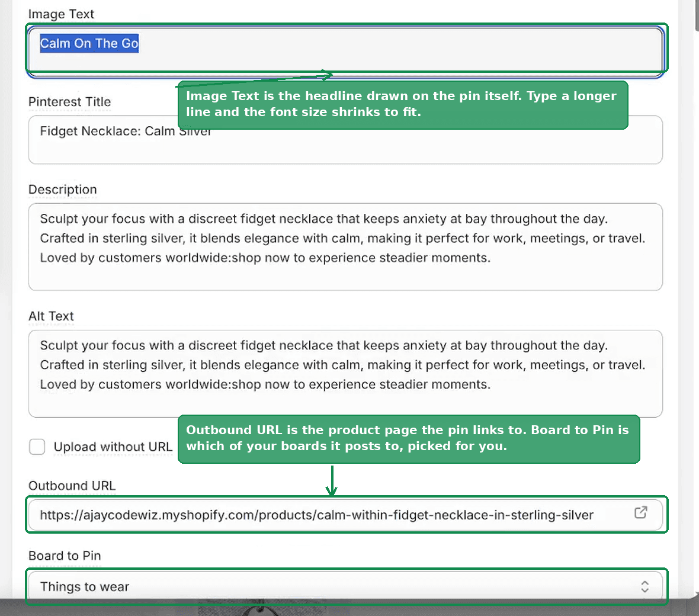Image resolution: width=699 pixels, height=616 pixels.
Task: Click inside the Image Text field
Action: [345, 52]
